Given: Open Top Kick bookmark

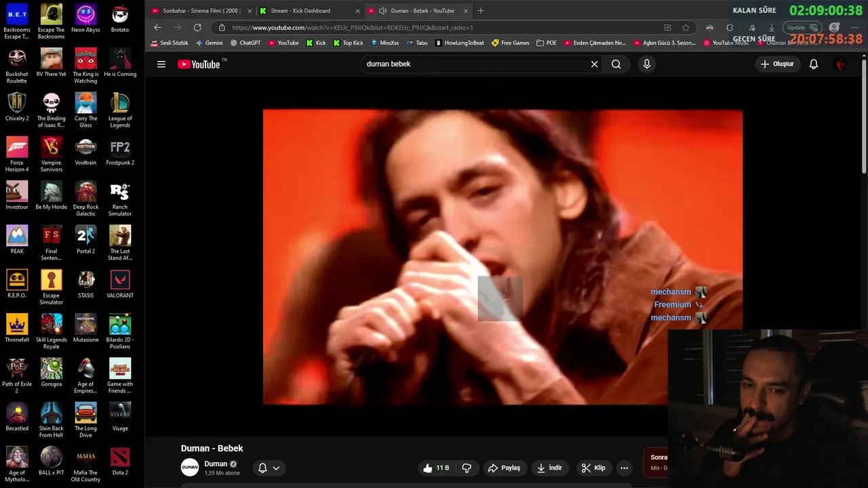Looking at the screenshot, I should point(348,43).
